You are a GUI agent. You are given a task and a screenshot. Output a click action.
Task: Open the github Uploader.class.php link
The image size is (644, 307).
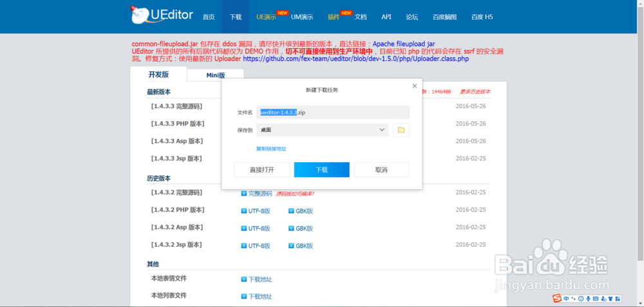tap(355, 59)
